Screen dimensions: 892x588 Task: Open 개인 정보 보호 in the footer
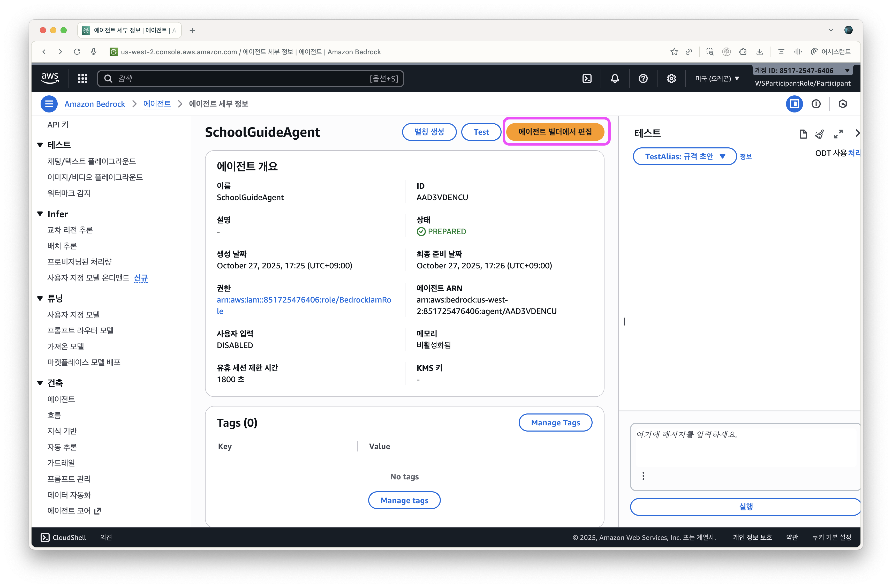(x=752, y=537)
